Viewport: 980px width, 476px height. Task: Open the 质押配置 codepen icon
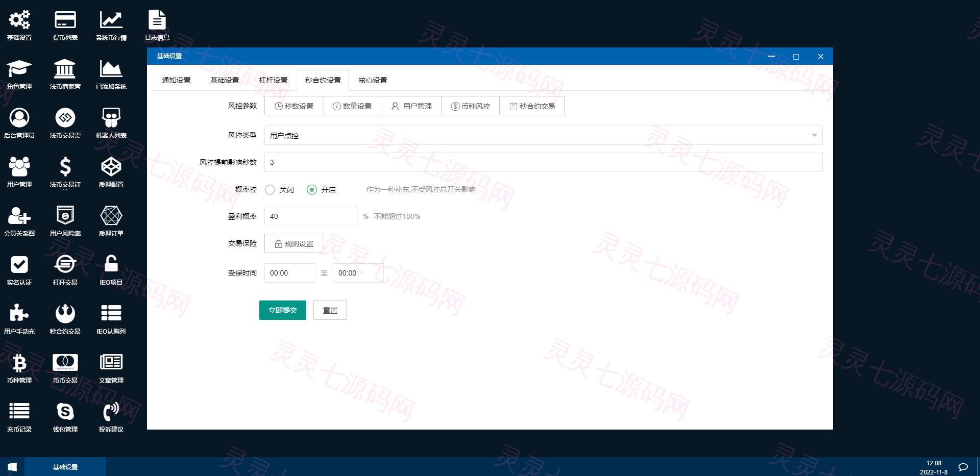click(x=111, y=167)
